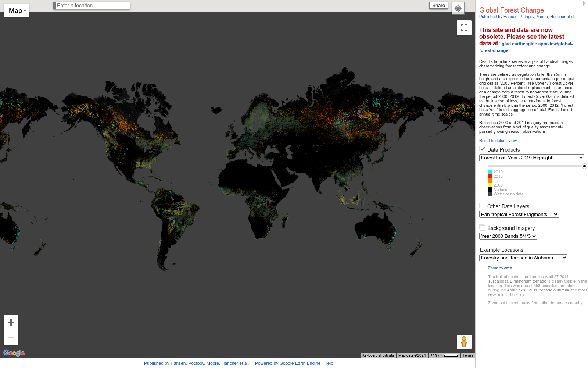Open the Tuscaloosa-Birmingham tornado link
The width and height of the screenshot is (588, 368).
pyautogui.click(x=517, y=281)
